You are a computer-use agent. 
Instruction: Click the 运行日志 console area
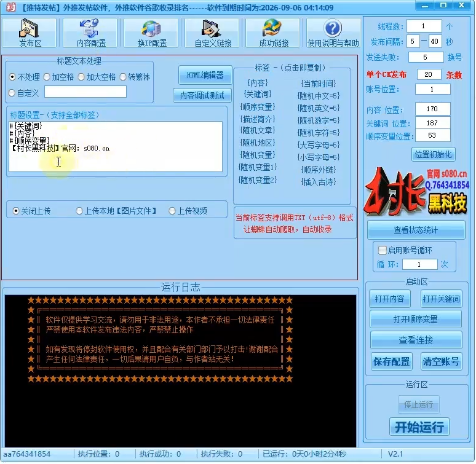(x=180, y=371)
